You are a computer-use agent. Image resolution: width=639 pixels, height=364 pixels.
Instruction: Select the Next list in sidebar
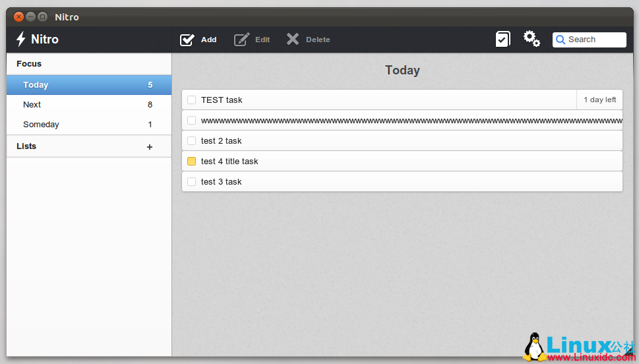[x=32, y=105]
